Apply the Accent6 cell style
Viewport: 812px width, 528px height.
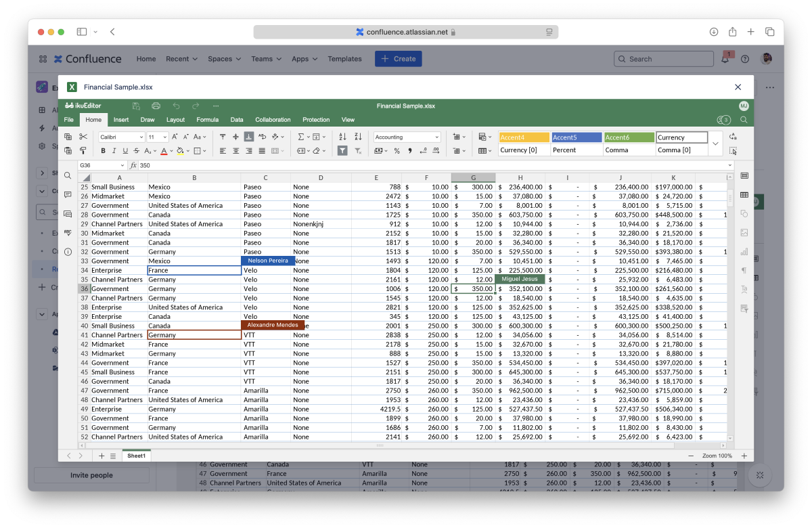pyautogui.click(x=629, y=137)
